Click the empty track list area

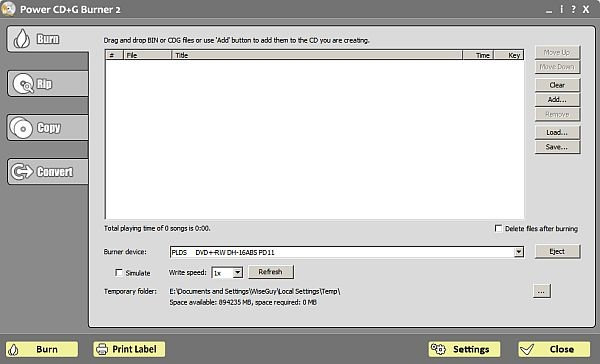pyautogui.click(x=315, y=139)
